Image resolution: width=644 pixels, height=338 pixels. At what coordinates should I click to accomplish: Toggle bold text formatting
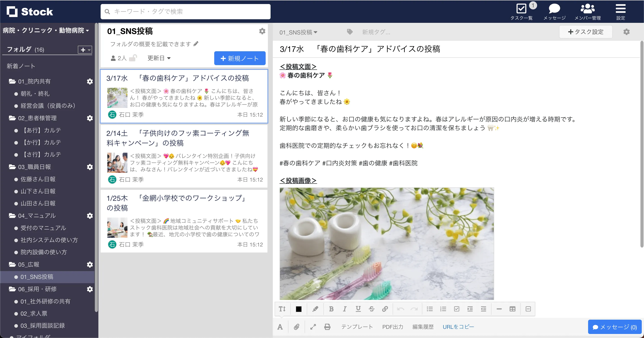331,309
